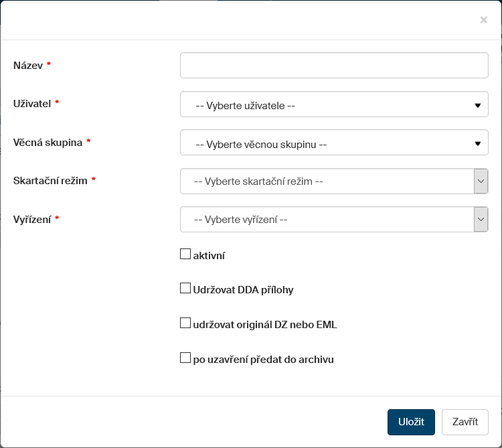Click the Název field label
The height and width of the screenshot is (448, 502).
[x=28, y=66]
